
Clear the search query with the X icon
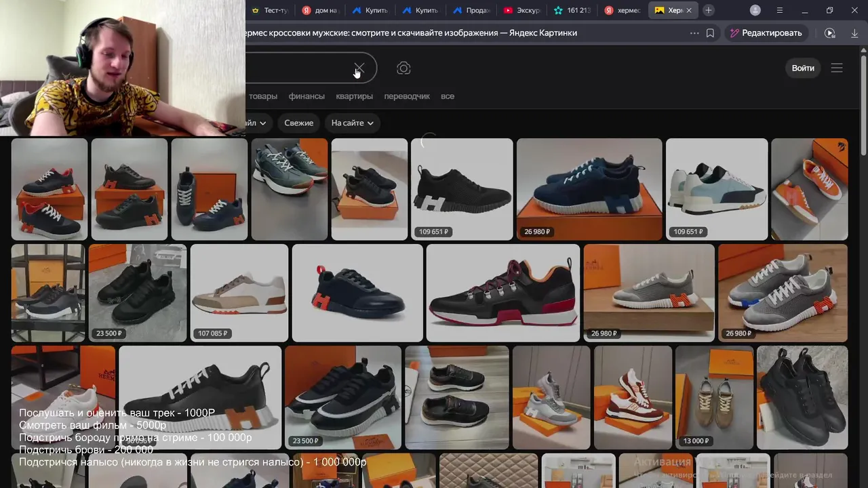[x=359, y=68]
